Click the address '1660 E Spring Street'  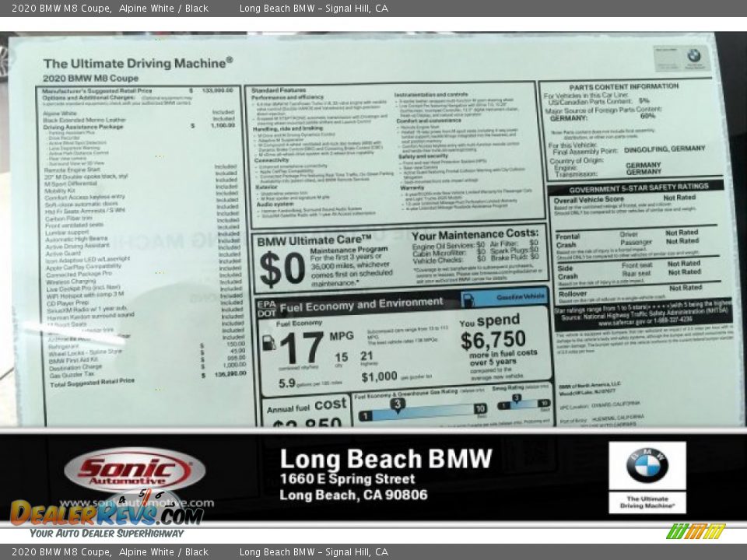(x=347, y=478)
